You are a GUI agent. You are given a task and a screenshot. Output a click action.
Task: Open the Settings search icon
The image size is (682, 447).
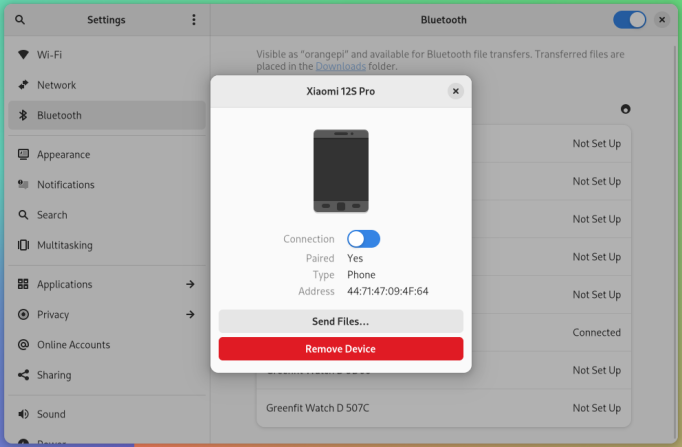click(20, 20)
